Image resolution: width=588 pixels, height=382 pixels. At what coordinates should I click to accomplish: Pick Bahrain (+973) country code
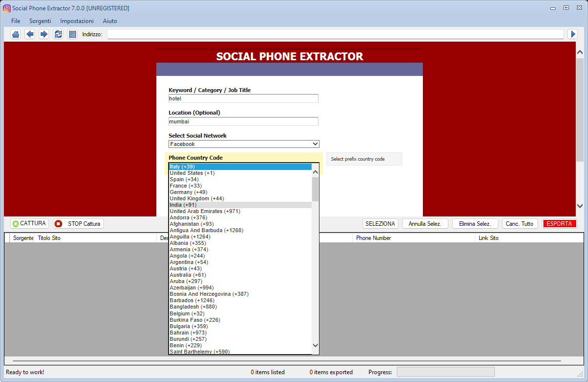[240, 333]
